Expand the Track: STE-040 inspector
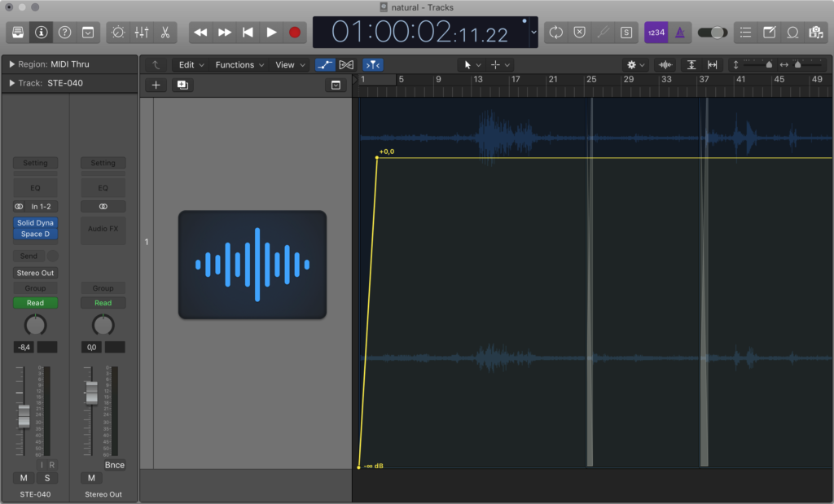The height and width of the screenshot is (504, 834). coord(12,83)
